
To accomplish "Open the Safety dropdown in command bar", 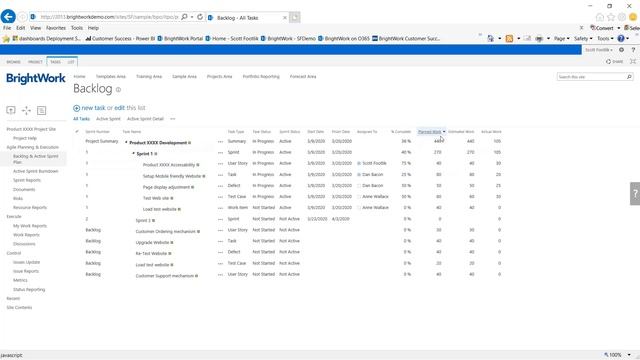I will (x=583, y=38).
